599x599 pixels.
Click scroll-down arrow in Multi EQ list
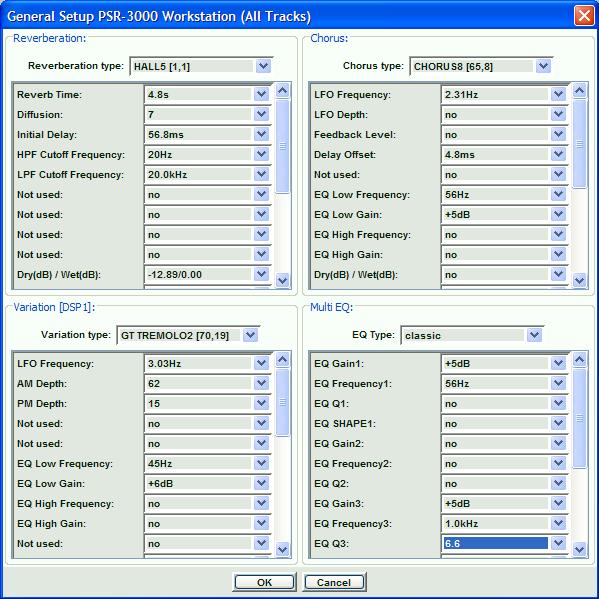[x=580, y=549]
